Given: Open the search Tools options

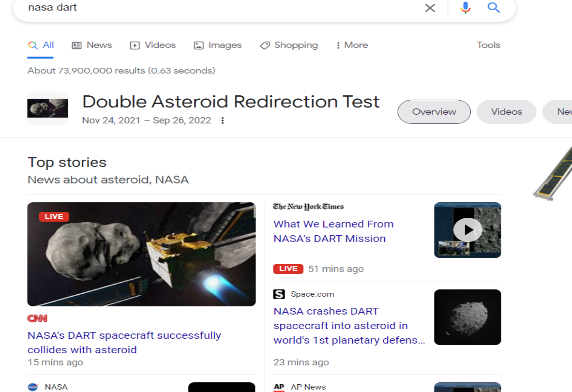Looking at the screenshot, I should pyautogui.click(x=488, y=45).
